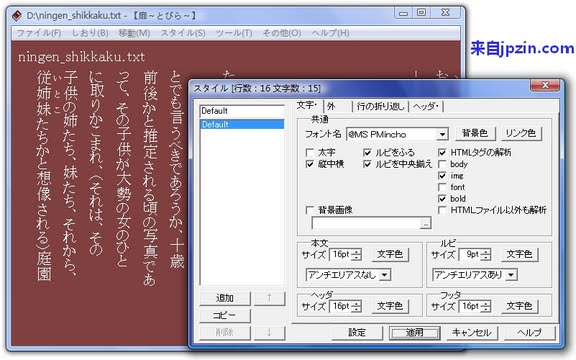Switch to the 行の折り返し tab
The width and height of the screenshot is (576, 360).
[380, 107]
